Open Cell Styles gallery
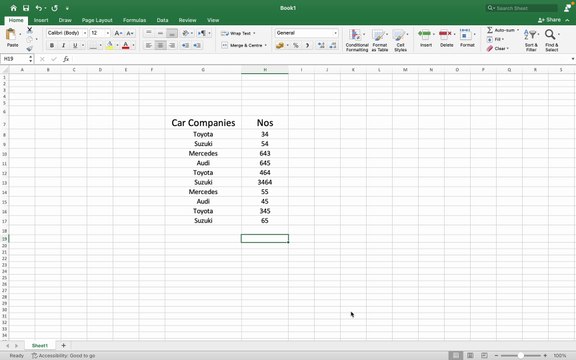 tap(400, 40)
